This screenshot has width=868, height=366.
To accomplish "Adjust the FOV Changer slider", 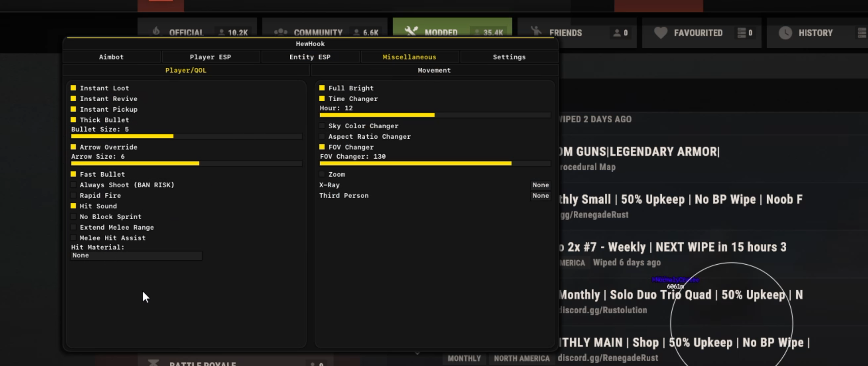I will 435,164.
